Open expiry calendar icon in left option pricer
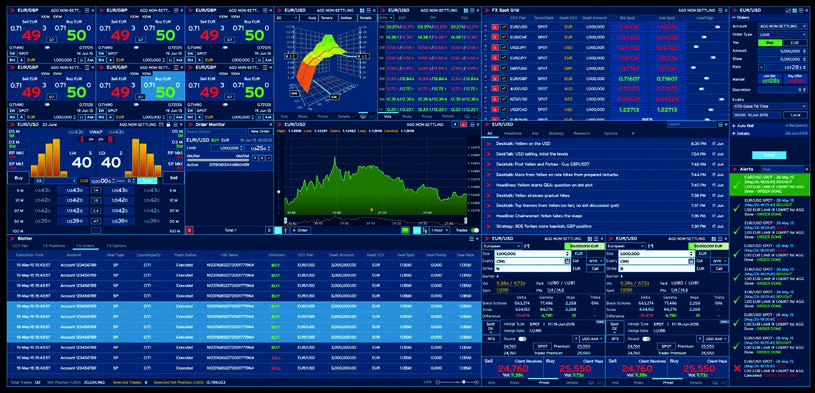The image size is (815, 393). (x=568, y=261)
